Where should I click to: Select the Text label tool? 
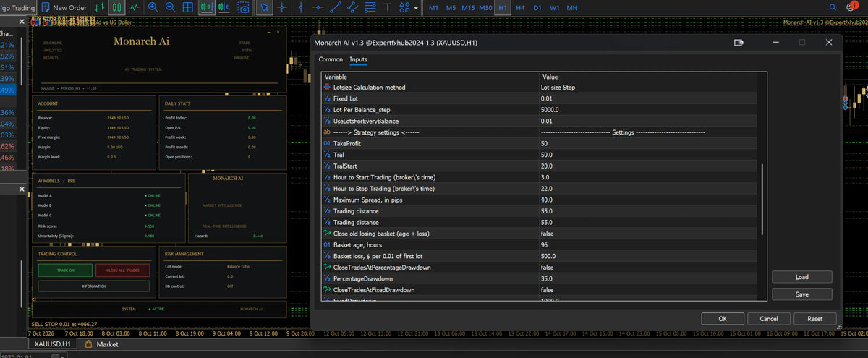click(x=388, y=7)
